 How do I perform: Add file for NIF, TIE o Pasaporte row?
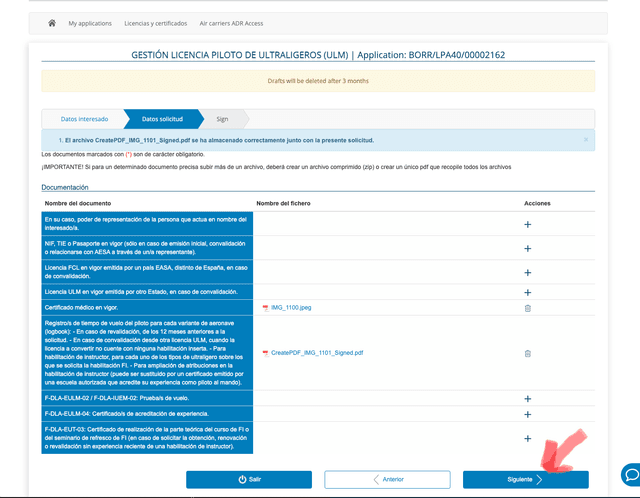coord(527,249)
